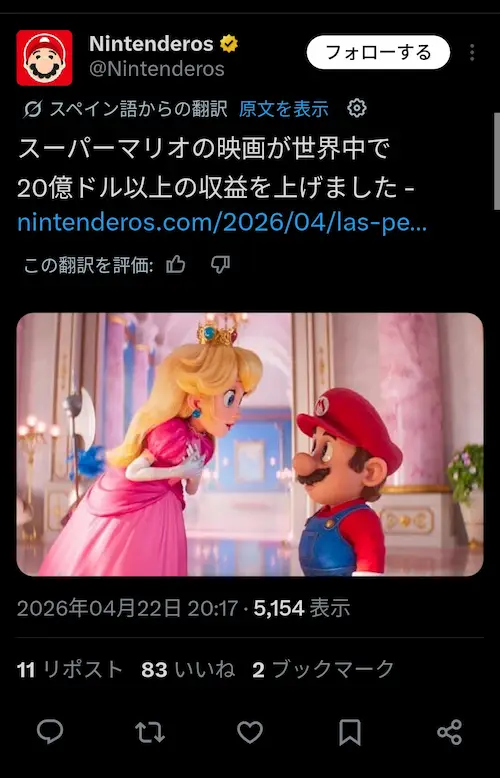View the 11 リポスト list
This screenshot has height=778, width=500.
pyautogui.click(x=69, y=669)
